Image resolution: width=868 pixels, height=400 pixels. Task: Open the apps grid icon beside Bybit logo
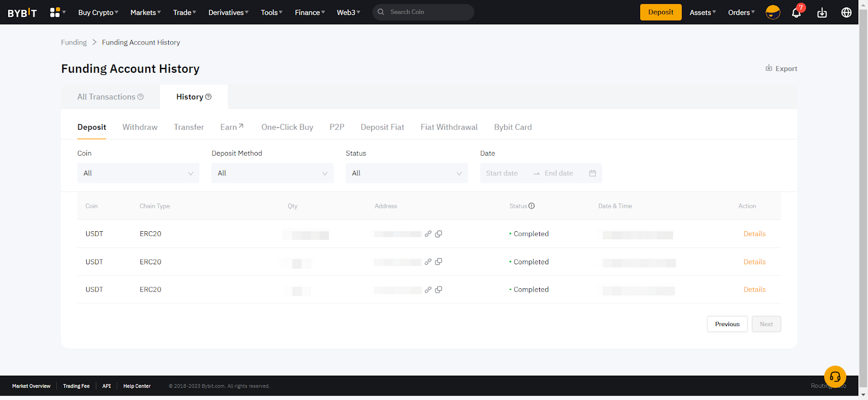click(x=55, y=12)
